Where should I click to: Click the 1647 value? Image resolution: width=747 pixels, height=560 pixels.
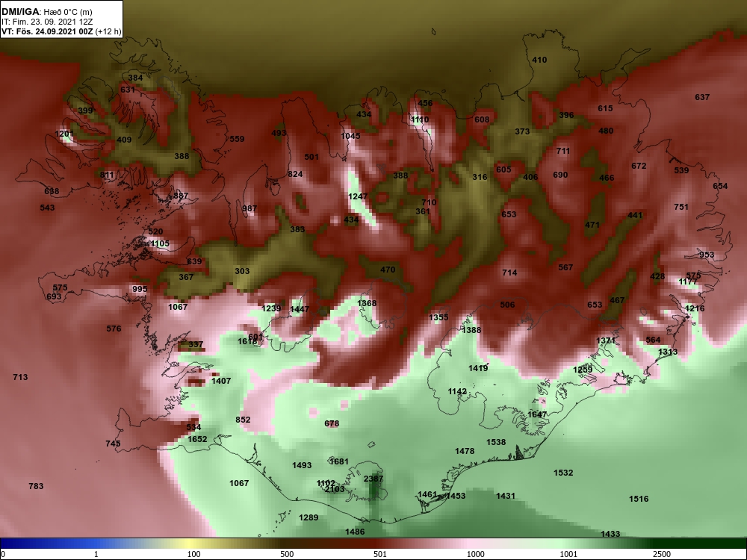(x=537, y=414)
